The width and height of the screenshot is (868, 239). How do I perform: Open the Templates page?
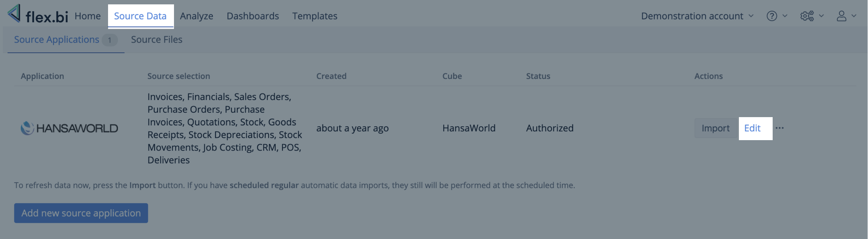click(315, 16)
